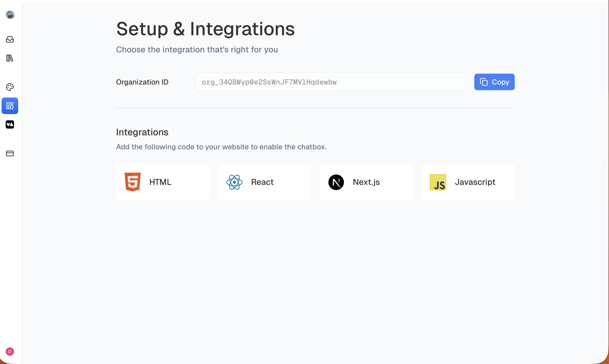Select the HTML integration card

coord(163,182)
